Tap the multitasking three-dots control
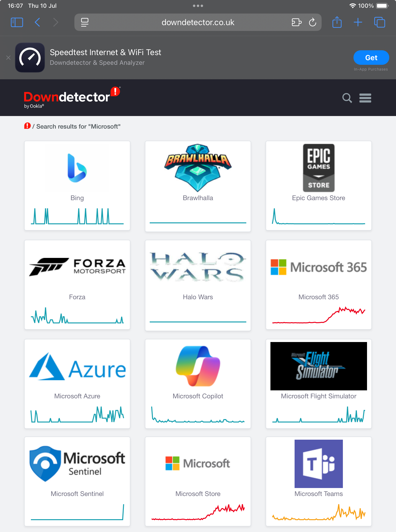Viewport: 396px width, 532px height. [x=198, y=6]
